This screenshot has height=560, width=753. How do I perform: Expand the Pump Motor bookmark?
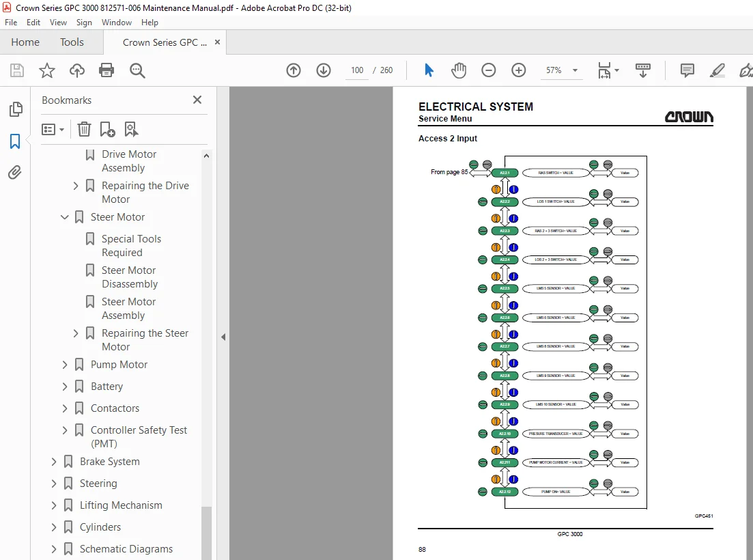(65, 365)
